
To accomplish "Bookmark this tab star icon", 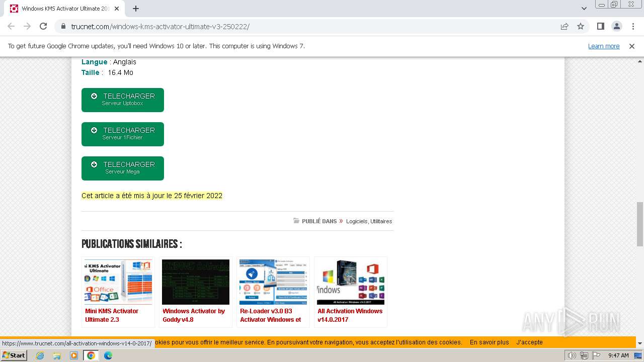I will [x=581, y=26].
